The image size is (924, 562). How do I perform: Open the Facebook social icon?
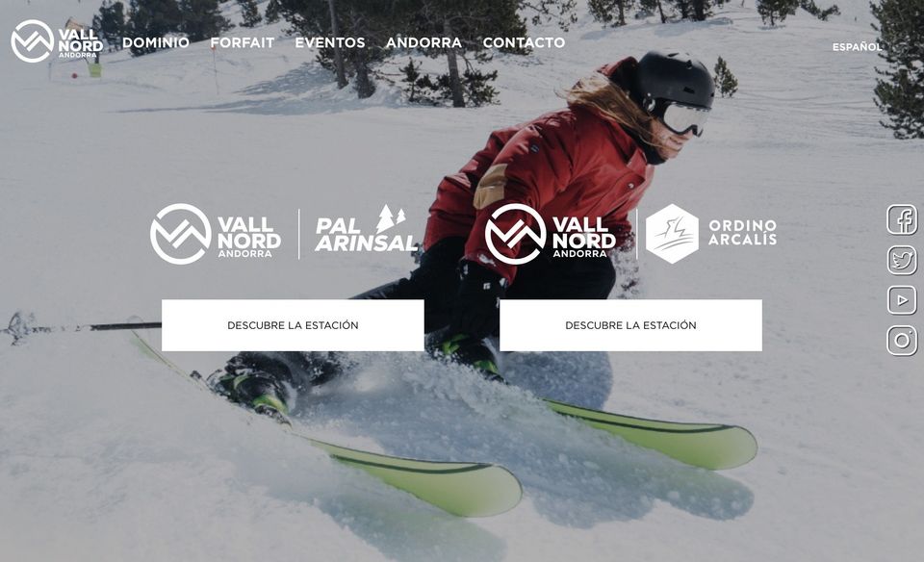click(902, 219)
